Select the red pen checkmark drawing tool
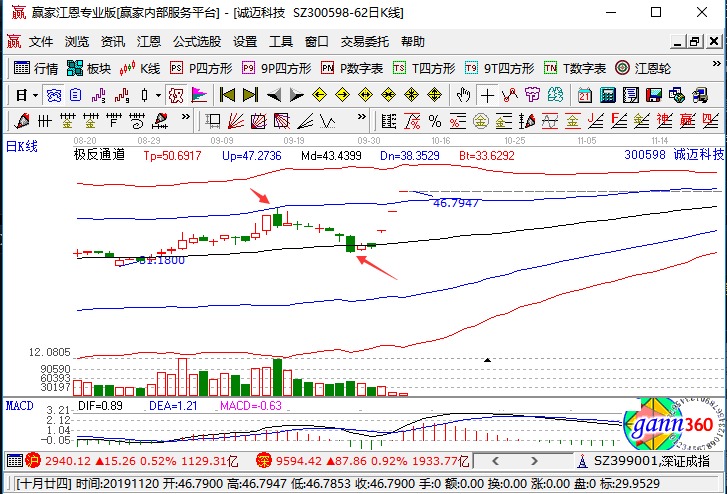Screen dimensions: 727x494 [x=22, y=122]
